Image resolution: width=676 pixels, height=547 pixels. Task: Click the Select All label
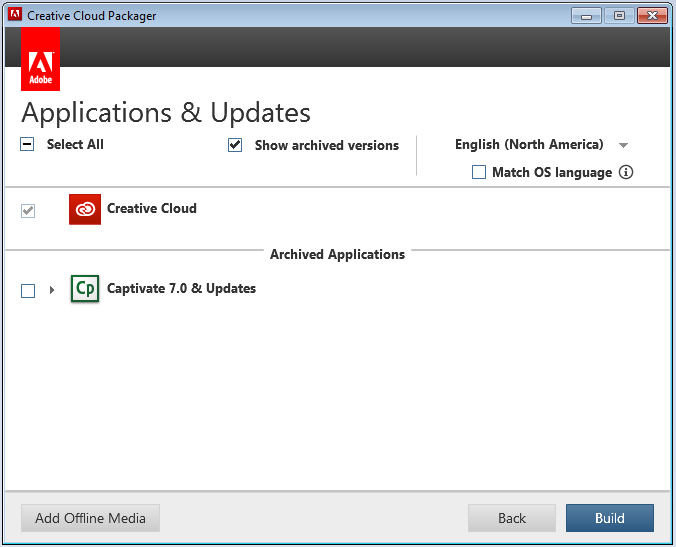coord(75,144)
